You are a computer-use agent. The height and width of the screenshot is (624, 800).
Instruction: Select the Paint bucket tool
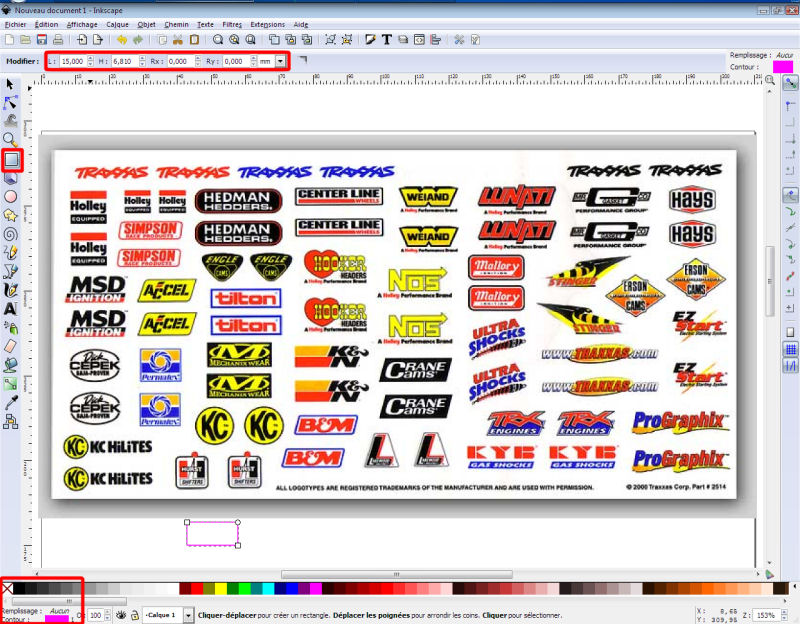coord(11,365)
